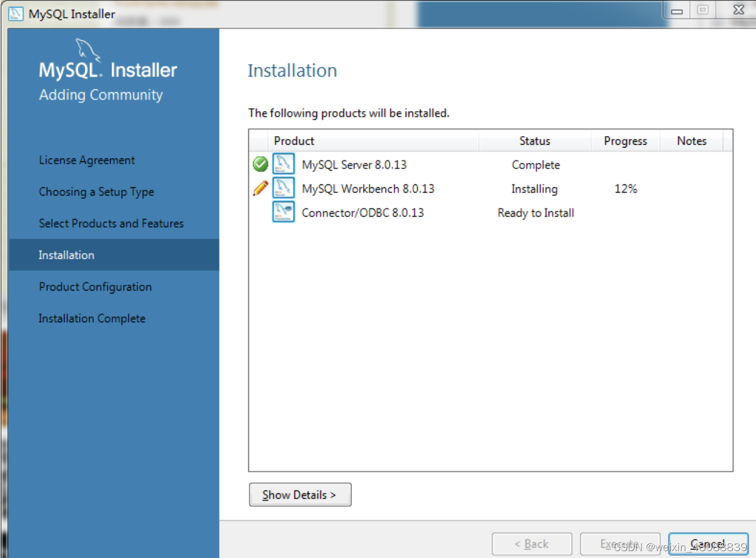This screenshot has width=756, height=558.
Task: Select the Connector/ODBC 8.0.13 row text
Action: pos(363,213)
